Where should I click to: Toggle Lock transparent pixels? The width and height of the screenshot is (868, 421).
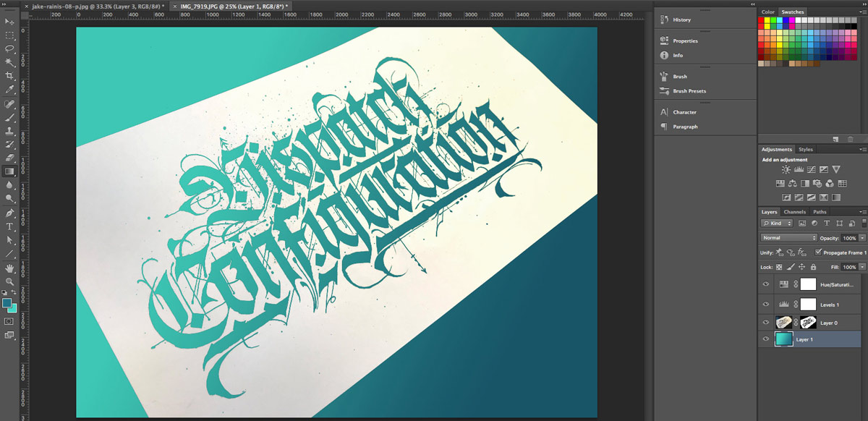[x=779, y=267]
